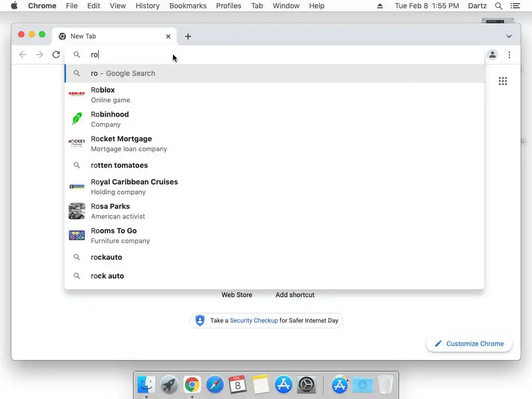Click the Royal Caribbean logo icon
532x399 pixels.
(x=77, y=187)
